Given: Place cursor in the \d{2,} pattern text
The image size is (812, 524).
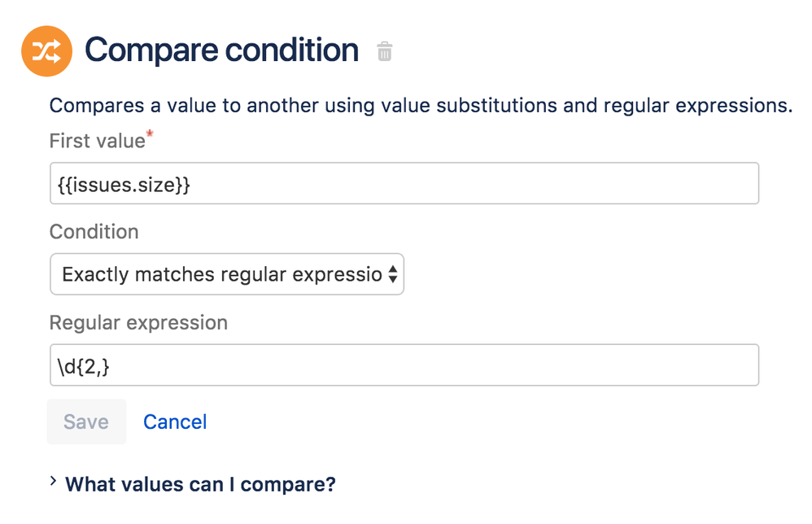Looking at the screenshot, I should (x=83, y=366).
